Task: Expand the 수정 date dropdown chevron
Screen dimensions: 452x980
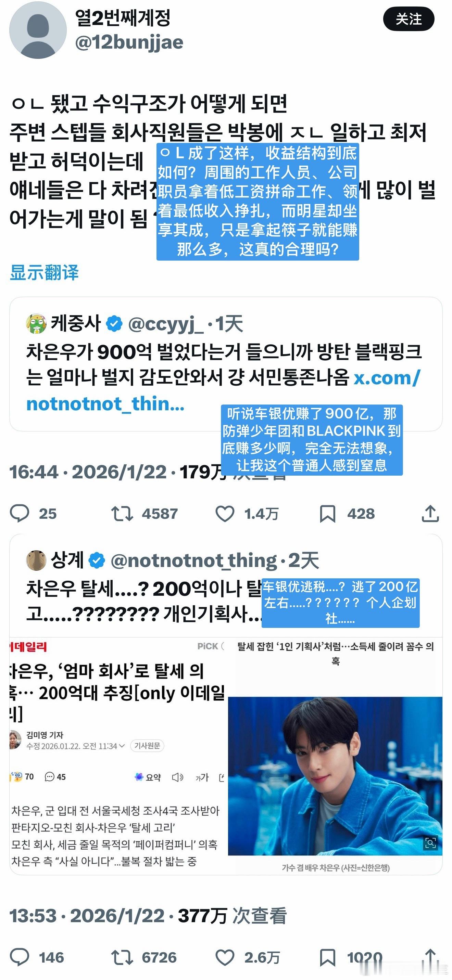Action: 122,746
